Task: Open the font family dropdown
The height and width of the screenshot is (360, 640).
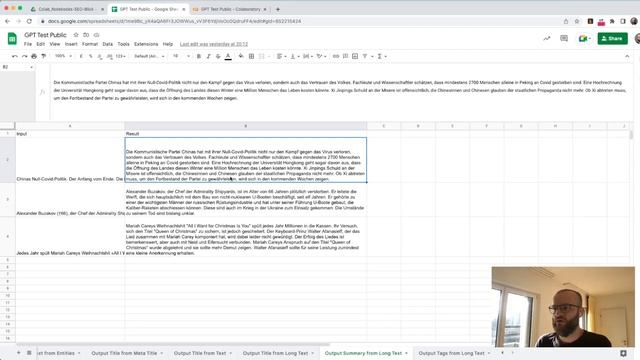Action: (149, 56)
